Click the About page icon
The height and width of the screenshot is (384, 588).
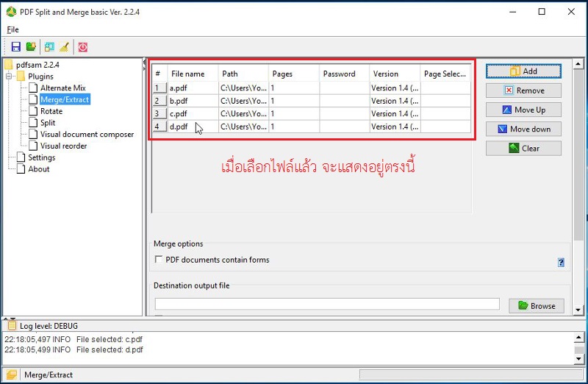click(x=21, y=169)
